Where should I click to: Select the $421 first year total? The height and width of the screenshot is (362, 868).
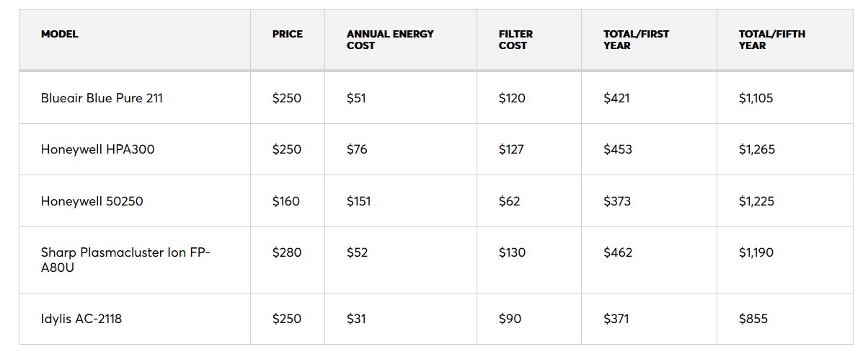click(x=617, y=97)
